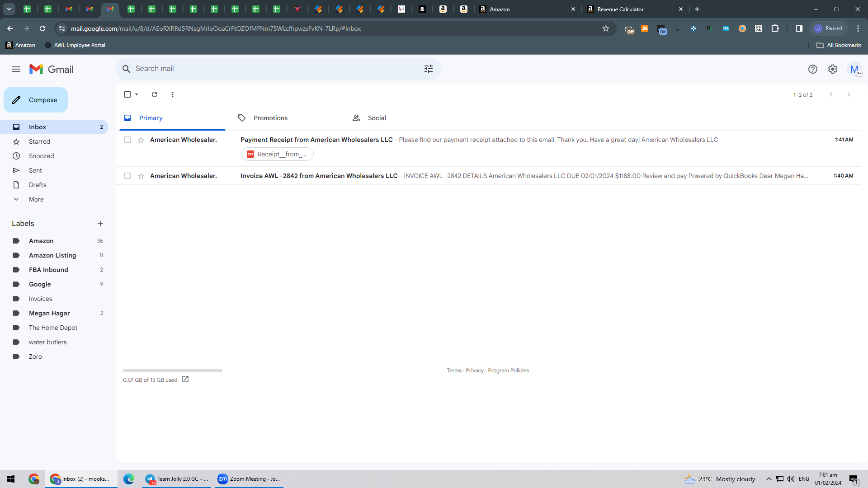The width and height of the screenshot is (868, 488).
Task: Open the Megan Hagar label
Action: tap(54, 313)
